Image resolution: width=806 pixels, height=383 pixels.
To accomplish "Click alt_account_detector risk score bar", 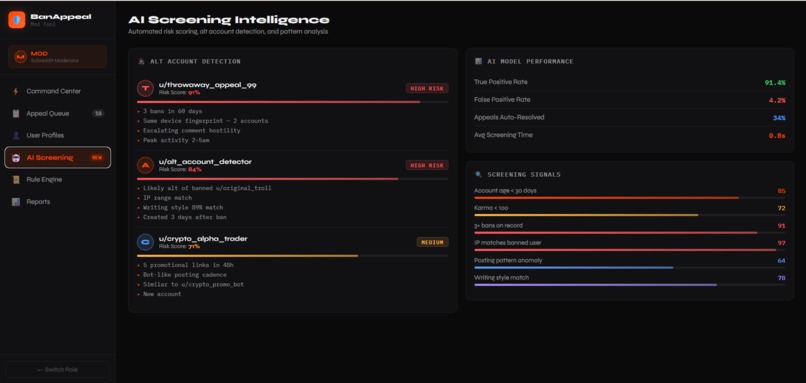I will coord(292,178).
